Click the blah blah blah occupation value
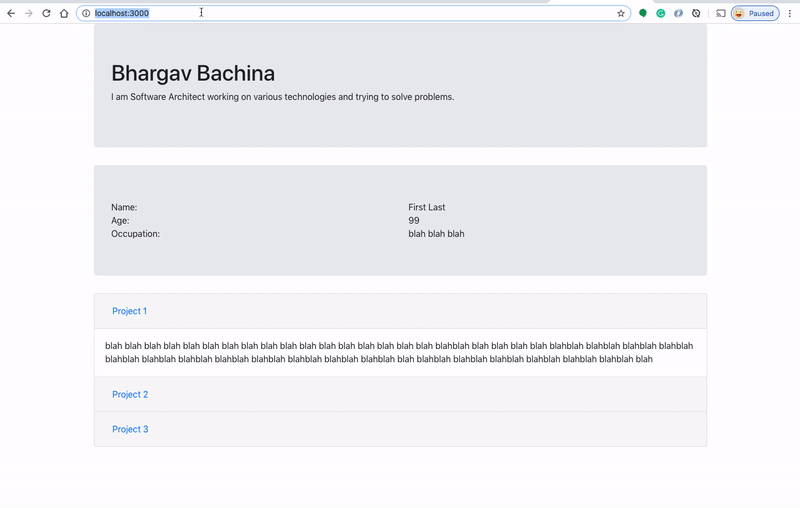Image resolution: width=800 pixels, height=508 pixels. coord(436,234)
